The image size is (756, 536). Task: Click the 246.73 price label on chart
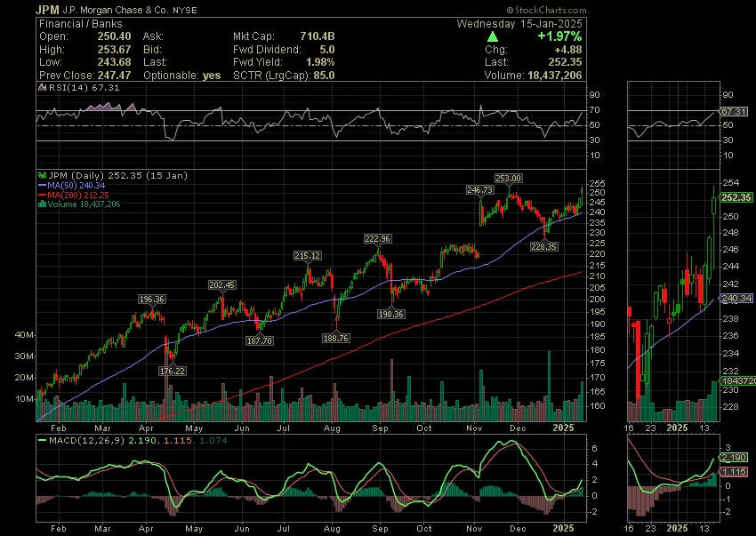point(479,190)
